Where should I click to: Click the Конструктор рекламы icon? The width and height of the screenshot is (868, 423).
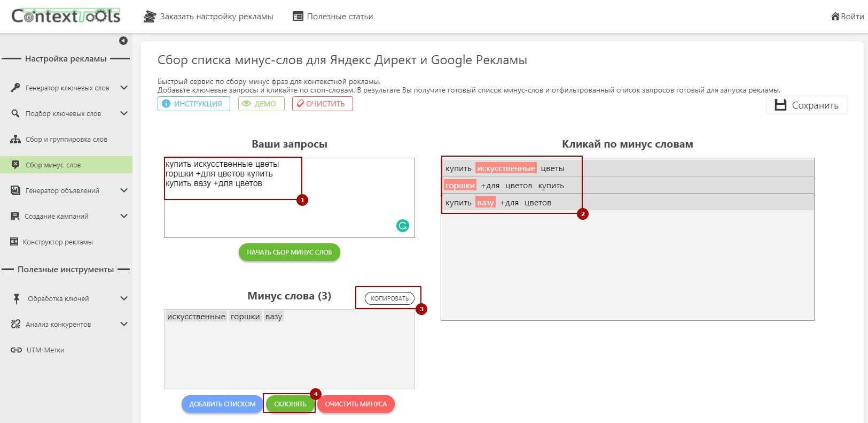tap(14, 242)
